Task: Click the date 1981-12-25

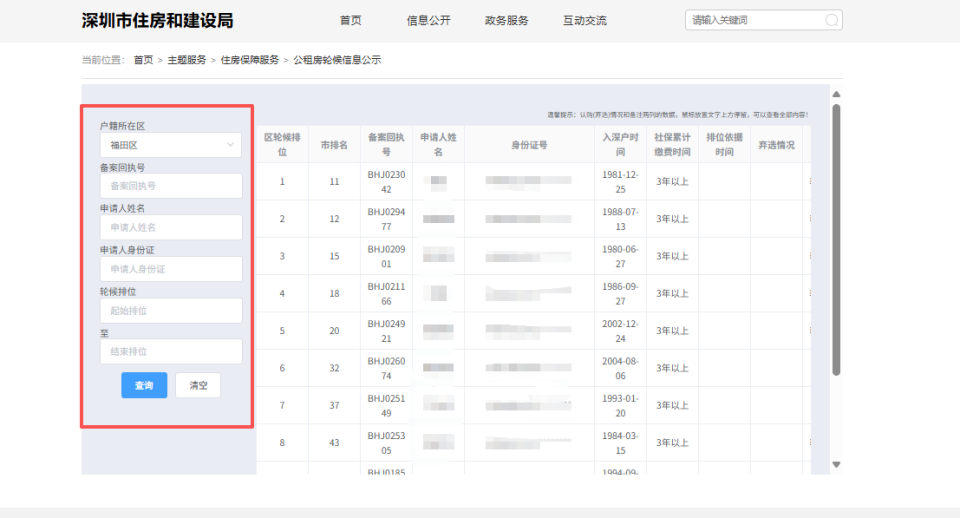Action: point(620,182)
